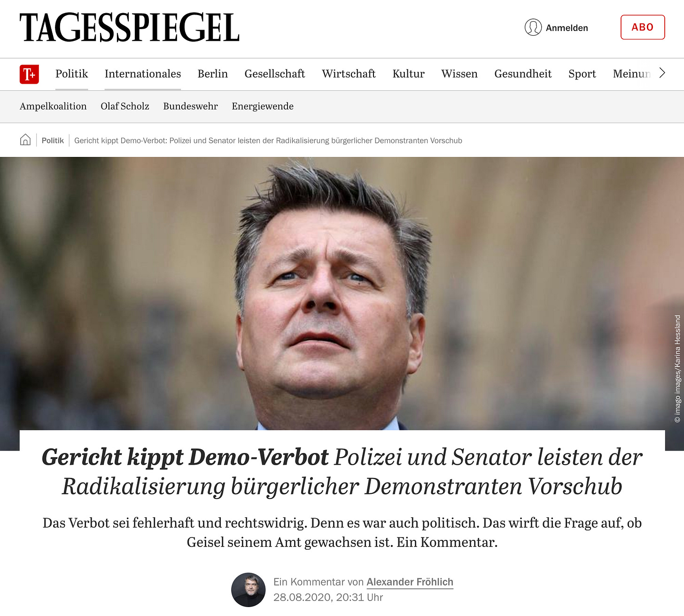Open the Politik navigation tab
684x616 pixels.
tap(71, 74)
